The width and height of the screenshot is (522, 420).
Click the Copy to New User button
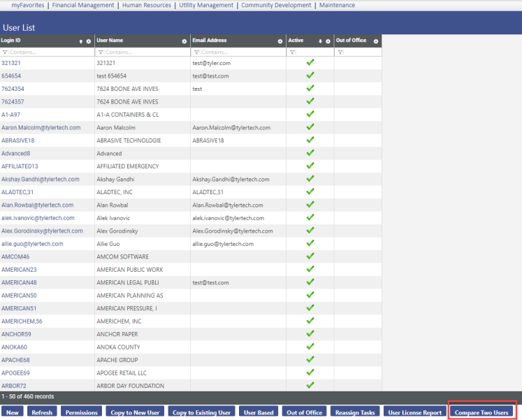tap(135, 412)
